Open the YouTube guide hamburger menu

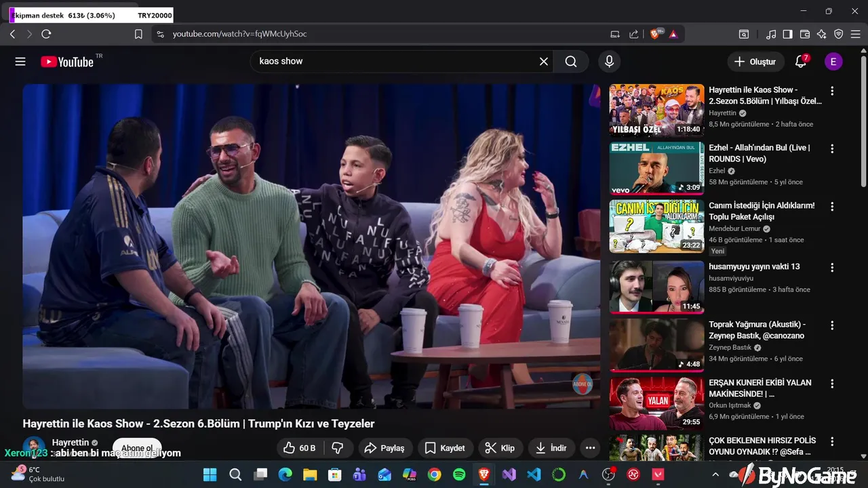(20, 62)
